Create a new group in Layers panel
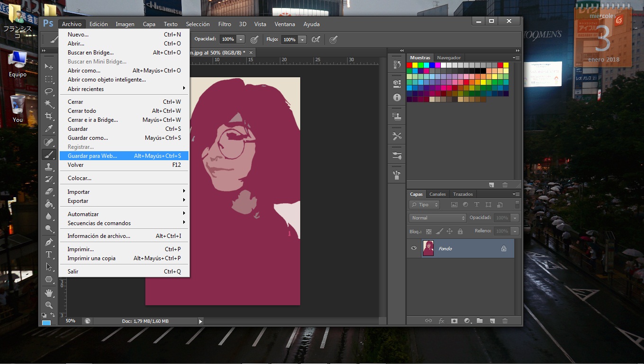Screen dimensions: 644x364 (x=480, y=321)
